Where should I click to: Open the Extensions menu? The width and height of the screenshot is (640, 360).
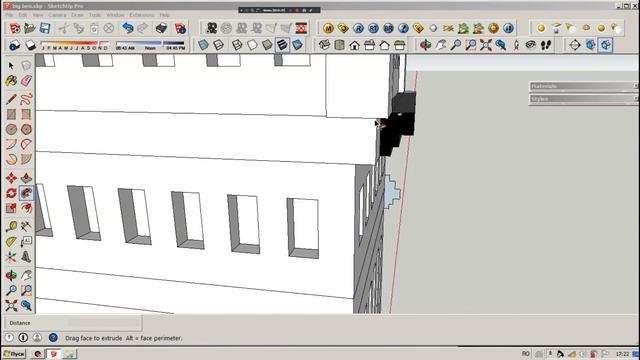[x=142, y=15]
